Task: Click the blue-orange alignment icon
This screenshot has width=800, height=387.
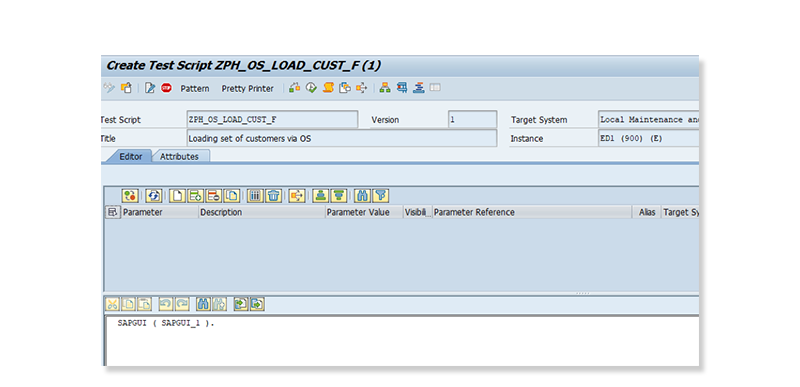Action: click(419, 88)
